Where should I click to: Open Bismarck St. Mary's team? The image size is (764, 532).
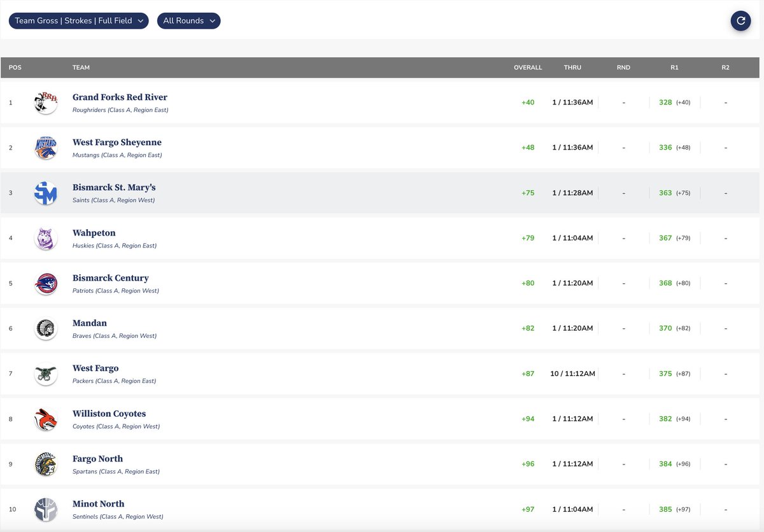point(114,188)
